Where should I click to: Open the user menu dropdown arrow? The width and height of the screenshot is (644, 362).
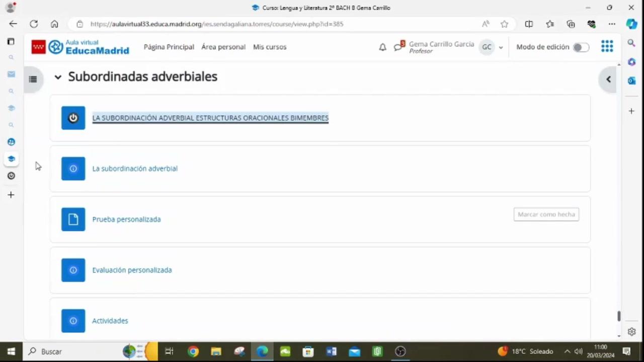501,48
